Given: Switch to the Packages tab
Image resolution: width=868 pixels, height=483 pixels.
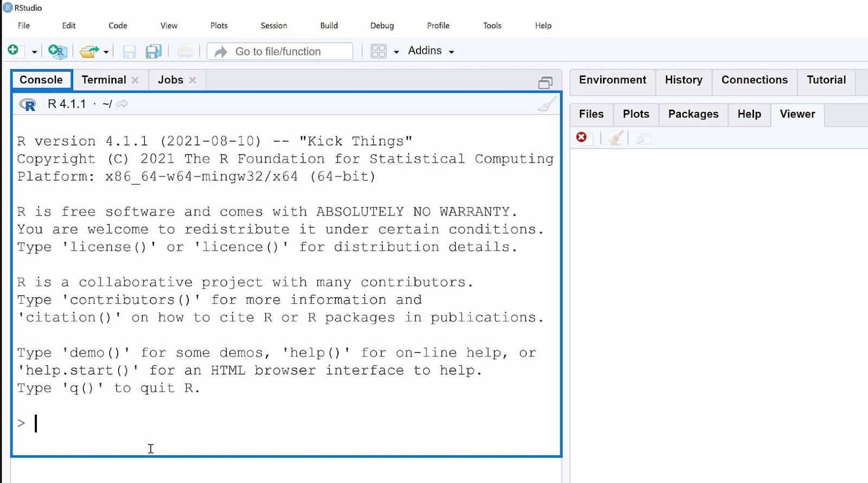Looking at the screenshot, I should (693, 114).
